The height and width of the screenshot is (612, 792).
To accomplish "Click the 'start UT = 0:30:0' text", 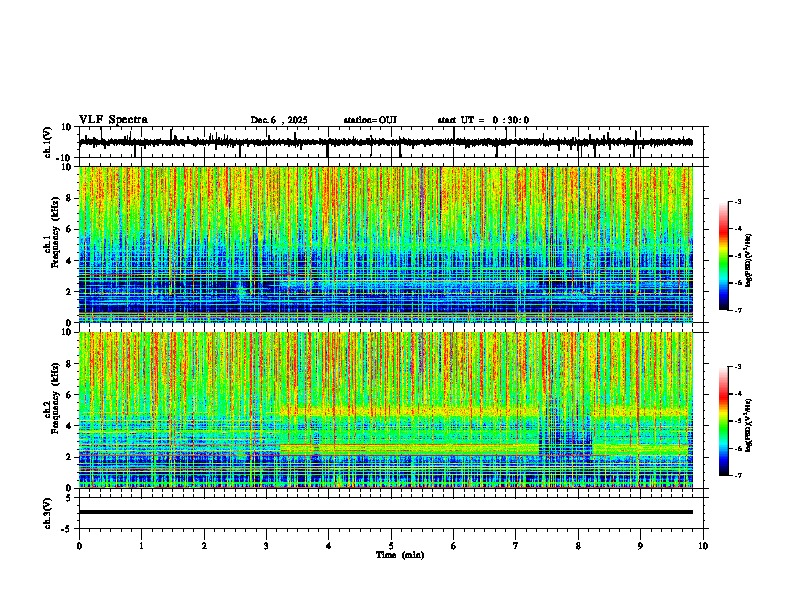I will coord(483,120).
